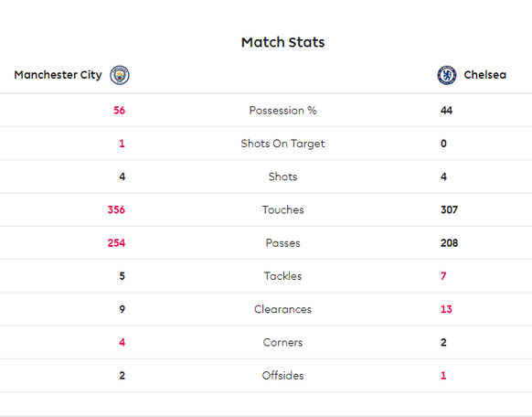Click the Passes stat label
The height and width of the screenshot is (417, 532).
coord(282,243)
